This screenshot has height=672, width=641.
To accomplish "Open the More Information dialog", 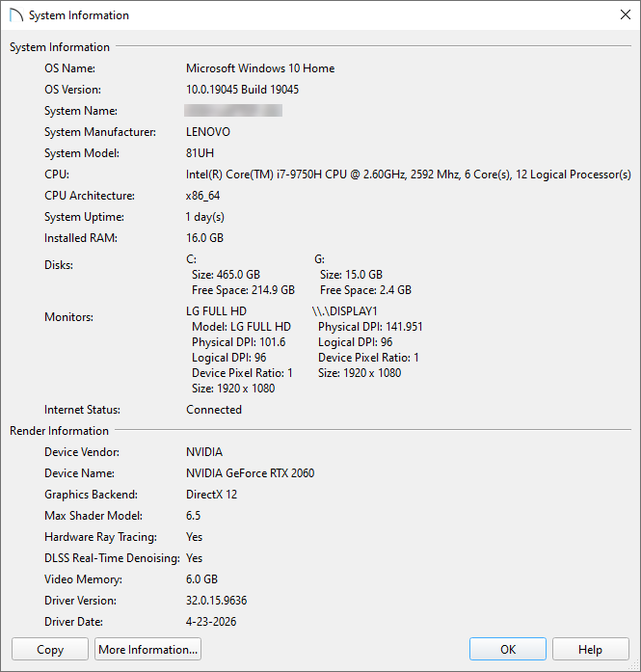I will [147, 649].
